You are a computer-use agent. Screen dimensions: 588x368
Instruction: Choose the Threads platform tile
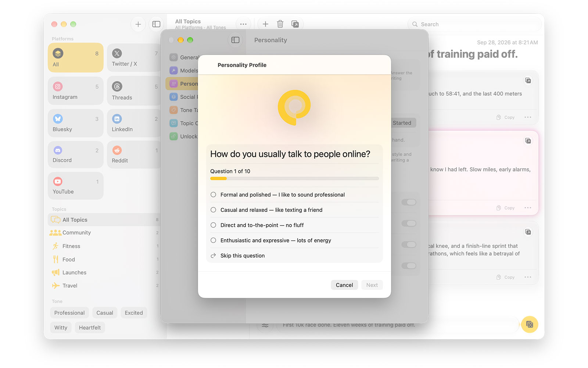134,91
